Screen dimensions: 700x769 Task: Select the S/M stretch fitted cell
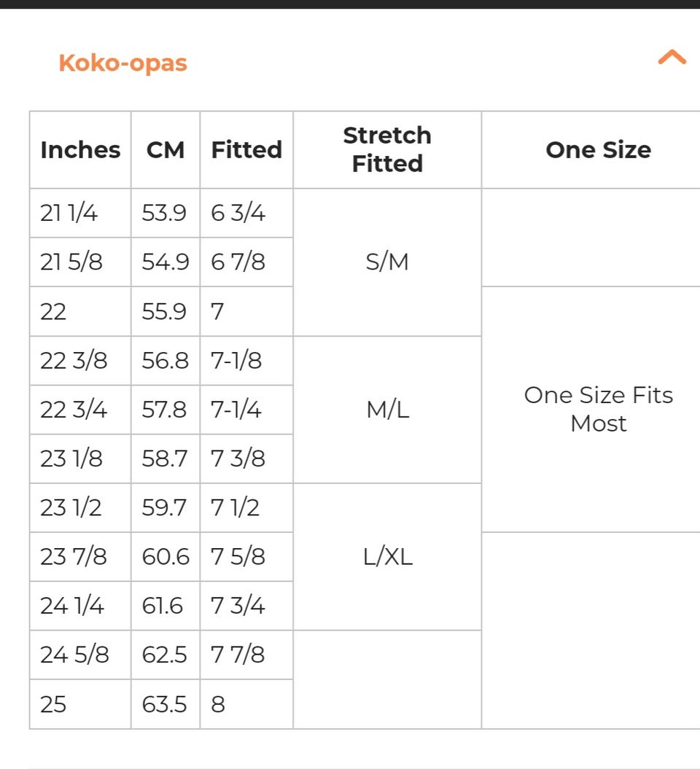[x=387, y=262]
